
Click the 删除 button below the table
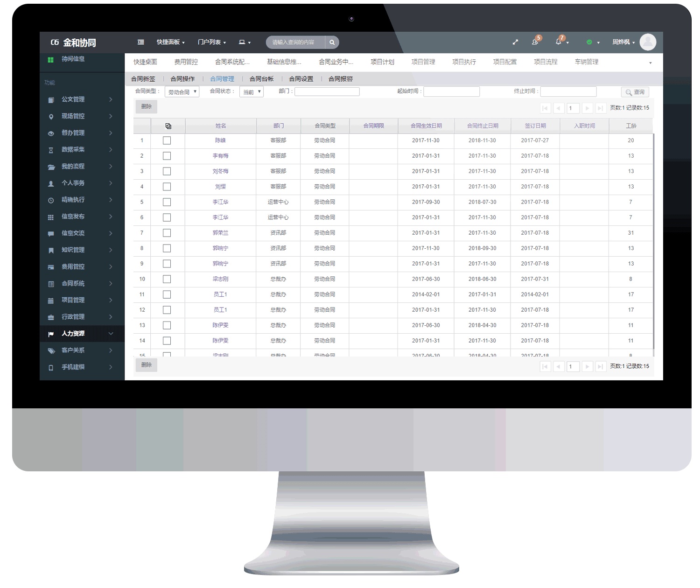point(147,365)
